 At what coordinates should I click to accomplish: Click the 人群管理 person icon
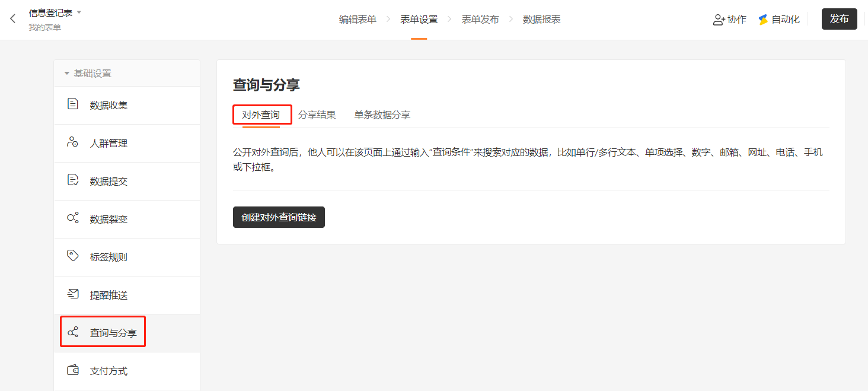(73, 142)
